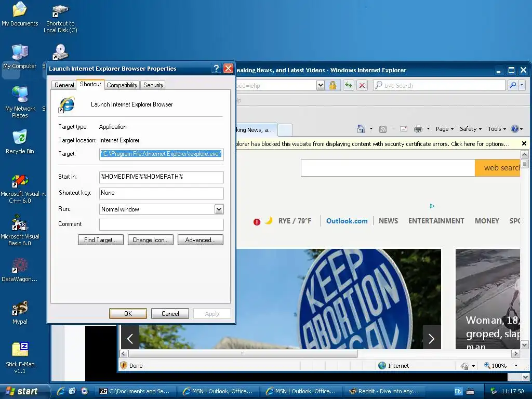Open the My Documents desktop icon
The width and height of the screenshot is (532, 399).
pos(20,14)
